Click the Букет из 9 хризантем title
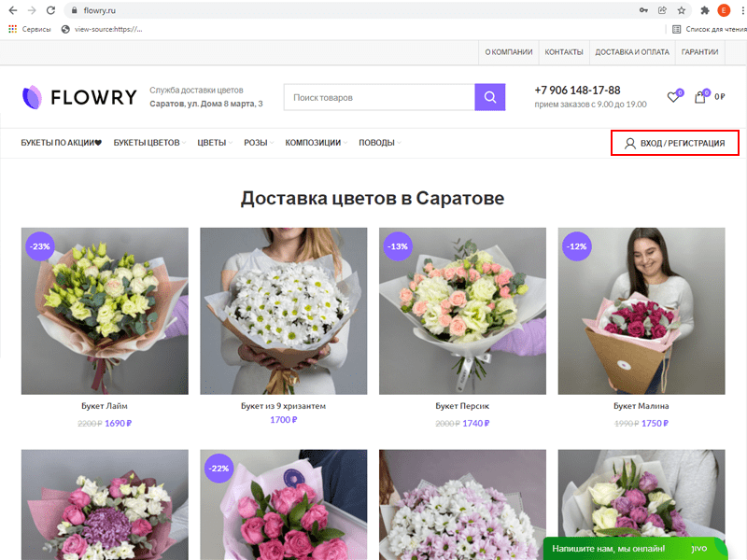 pos(284,406)
